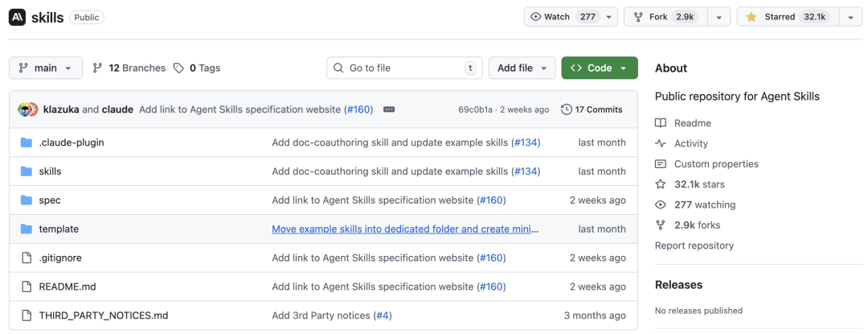Open the Fork options dropdown arrow
This screenshot has width=868, height=334.
(719, 17)
